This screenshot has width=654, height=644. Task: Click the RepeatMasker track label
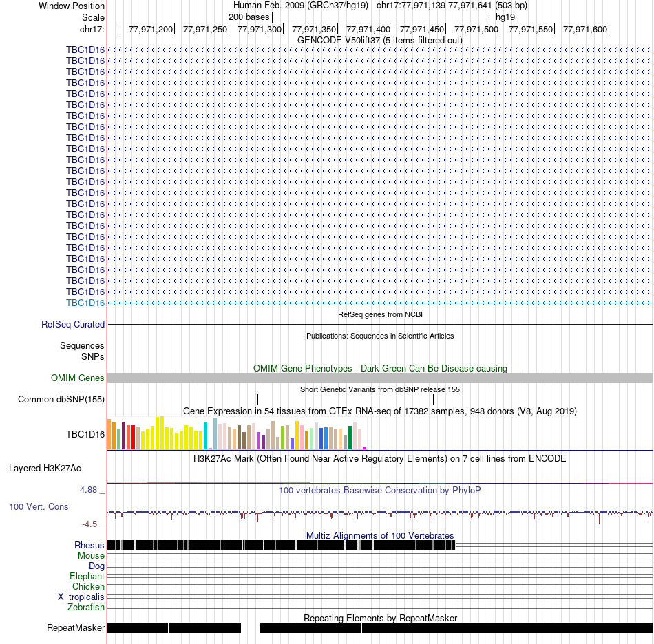point(76,627)
